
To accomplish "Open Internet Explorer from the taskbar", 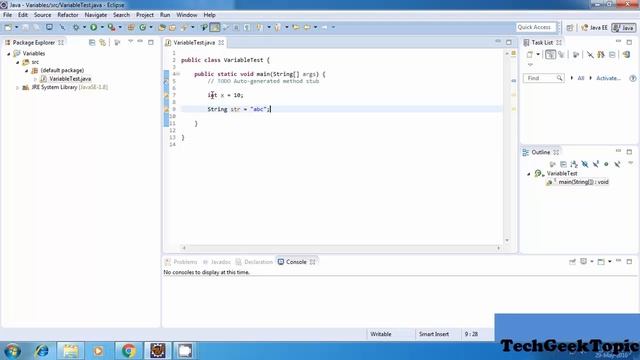I will (42, 351).
